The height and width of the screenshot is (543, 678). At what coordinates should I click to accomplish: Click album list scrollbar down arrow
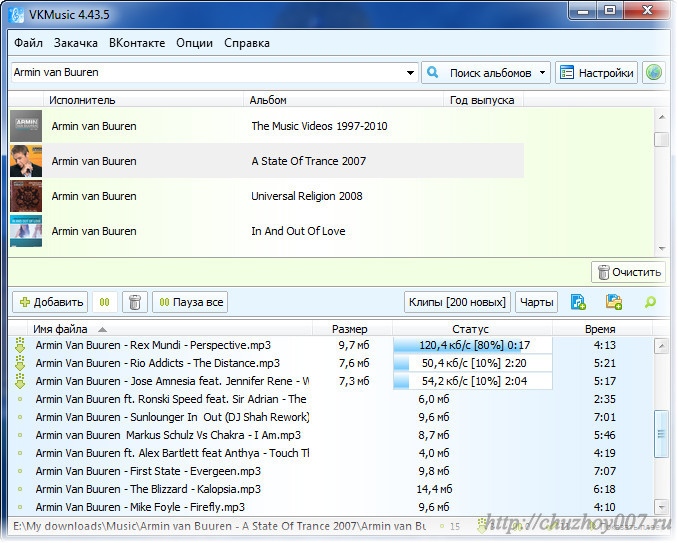pos(662,249)
